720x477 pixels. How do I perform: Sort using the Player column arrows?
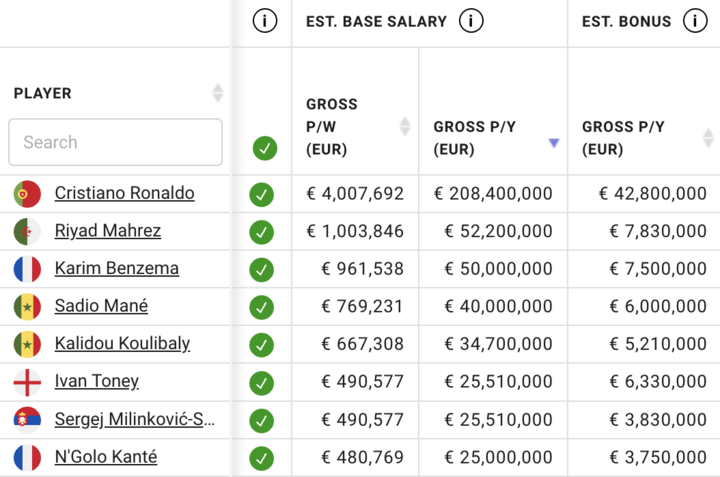(x=218, y=93)
